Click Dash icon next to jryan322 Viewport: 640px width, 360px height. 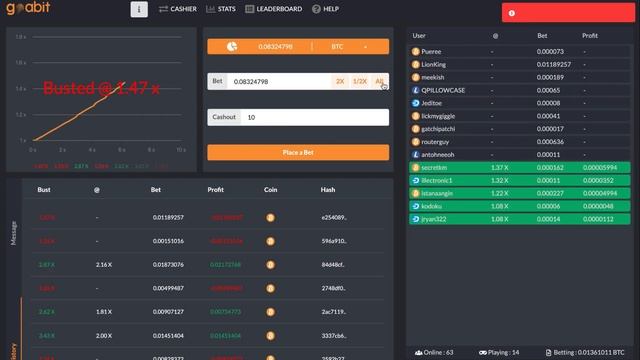pos(416,219)
